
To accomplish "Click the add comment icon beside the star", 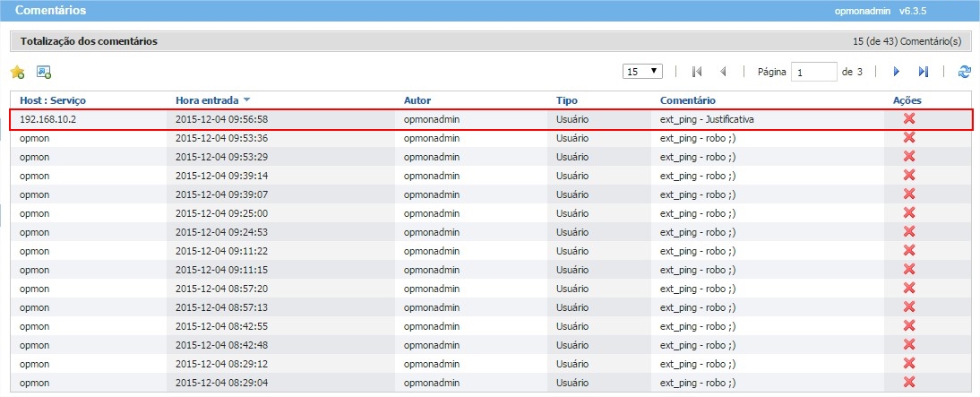I will point(43,72).
